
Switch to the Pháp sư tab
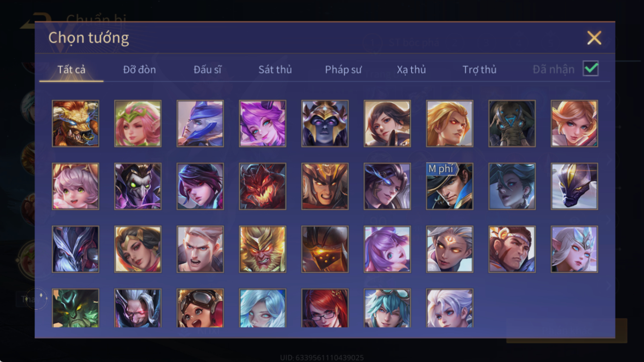[x=343, y=70]
